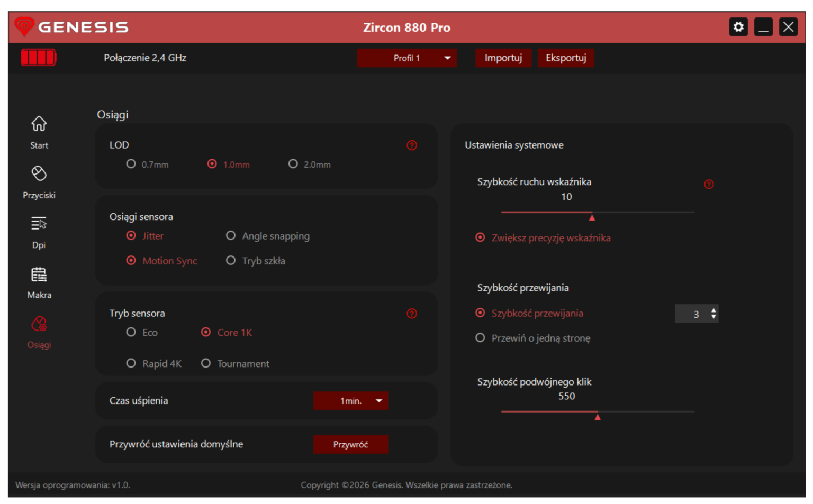The height and width of the screenshot is (504, 813).
Task: Decrease scroll speed stepper down arrow
Action: 713,317
